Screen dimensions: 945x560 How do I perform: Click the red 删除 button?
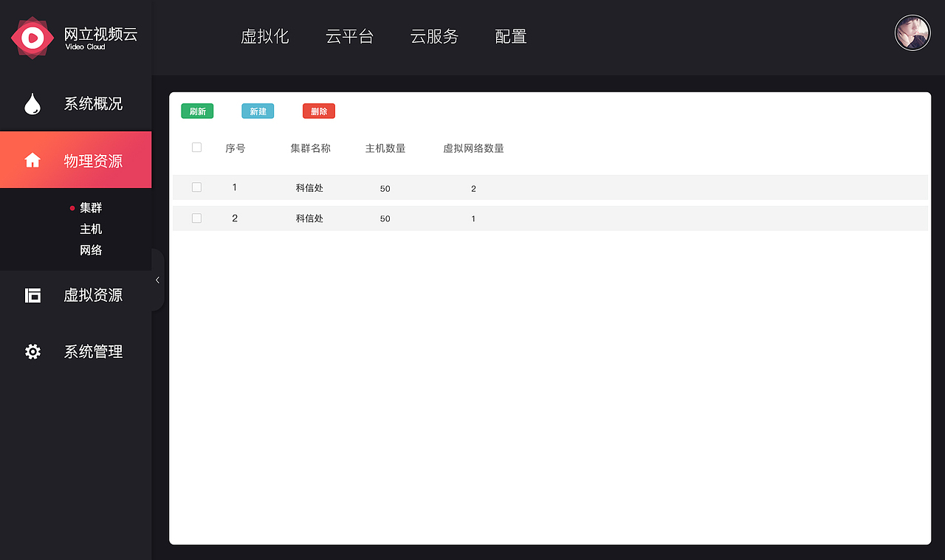(x=319, y=111)
